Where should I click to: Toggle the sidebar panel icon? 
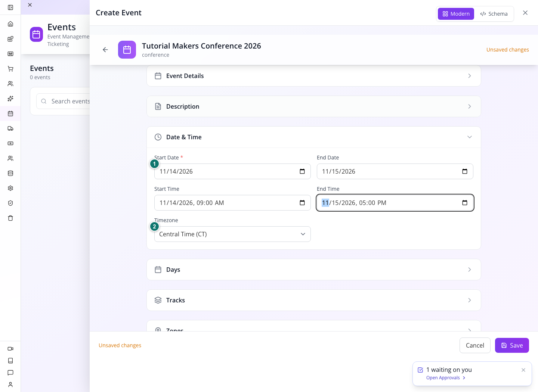(10, 7)
